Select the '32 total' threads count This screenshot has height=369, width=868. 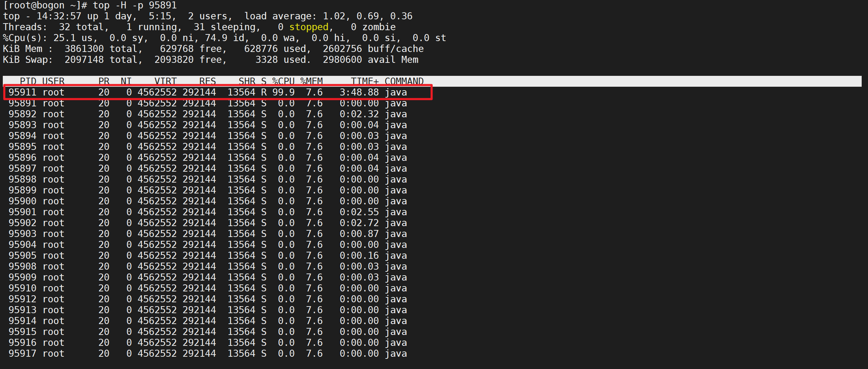click(x=81, y=27)
